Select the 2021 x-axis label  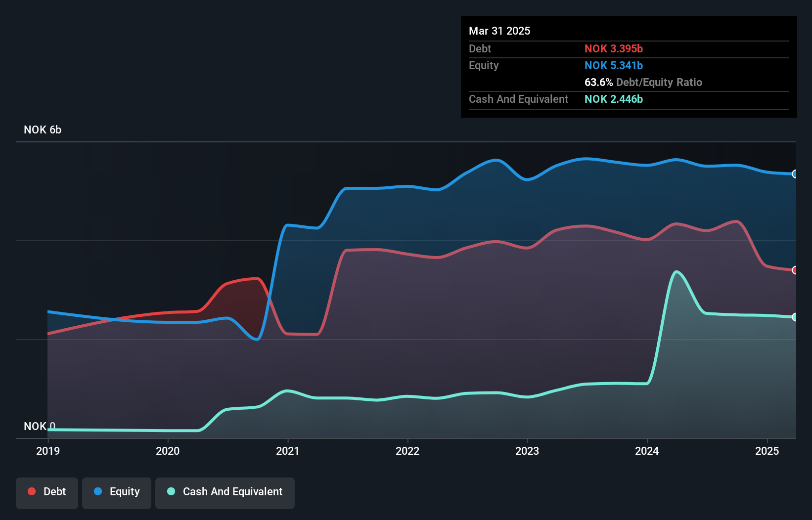coord(288,451)
